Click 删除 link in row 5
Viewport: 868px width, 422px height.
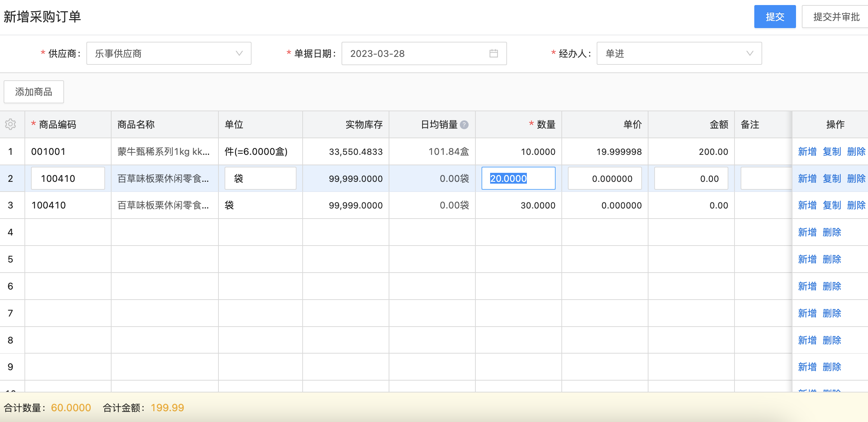(x=832, y=259)
